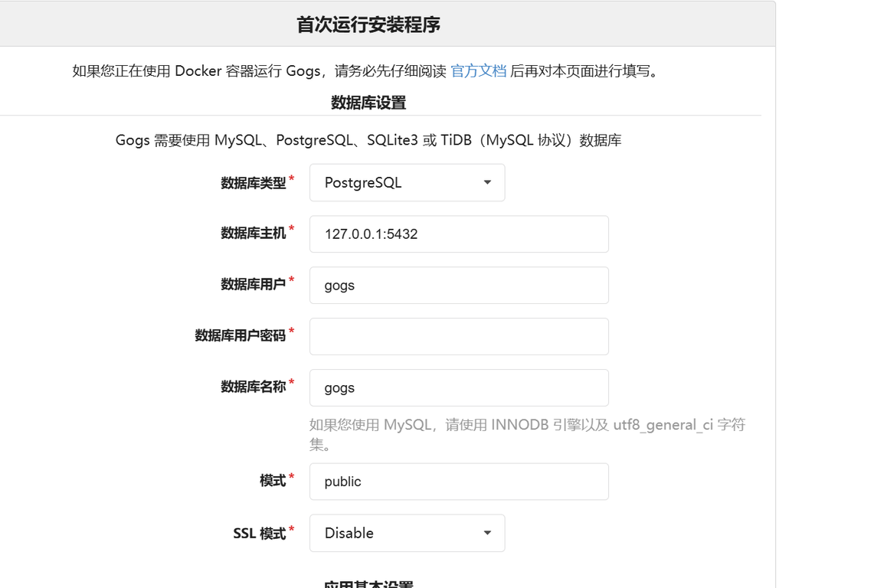Click the 数据库主机 field with 127.0.0.1:5432

(x=459, y=234)
